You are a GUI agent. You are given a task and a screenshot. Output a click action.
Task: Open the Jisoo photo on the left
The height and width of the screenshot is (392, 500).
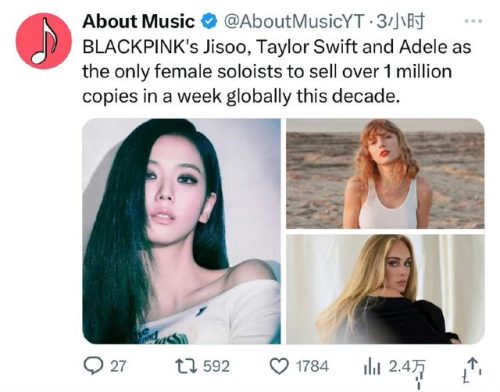182,231
